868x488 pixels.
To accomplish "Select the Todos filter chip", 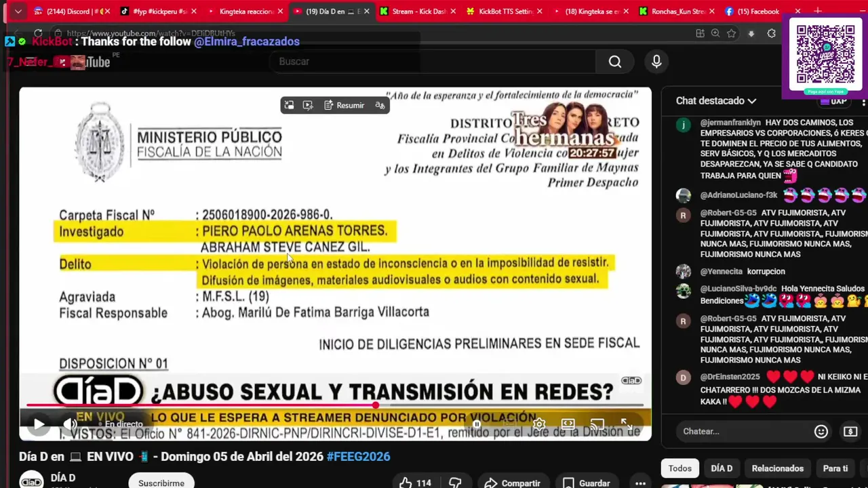I will tap(680, 468).
